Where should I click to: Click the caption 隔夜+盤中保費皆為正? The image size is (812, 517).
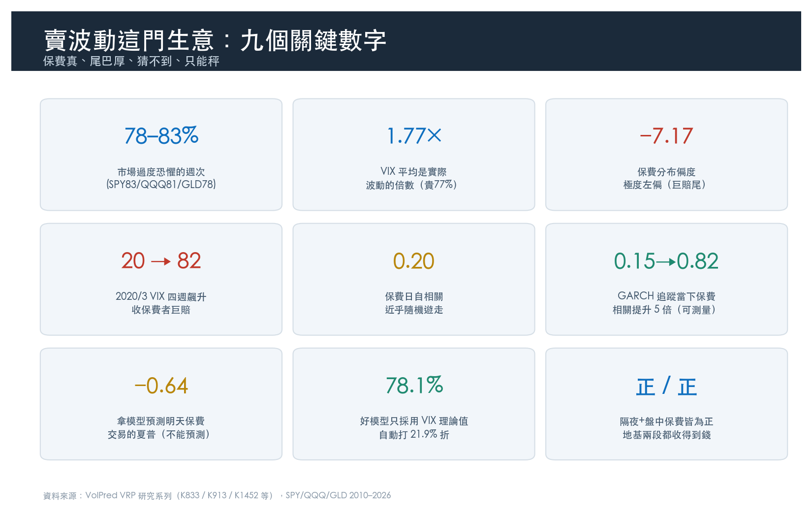666,421
